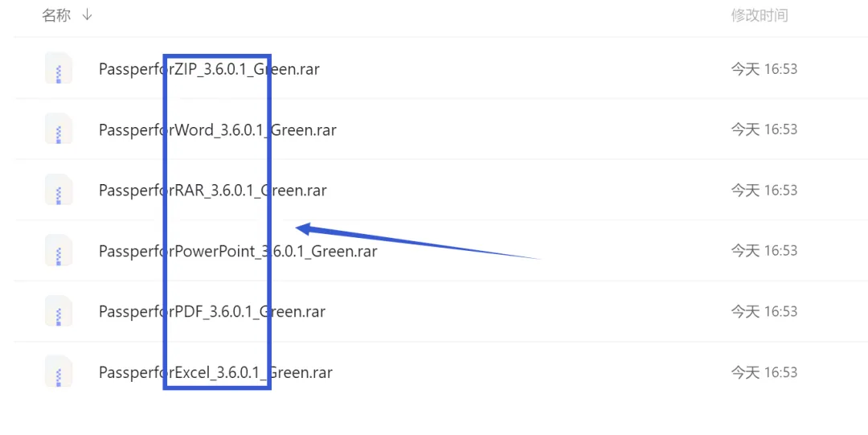Screen dimensions: 868x435
Task: Click the PassperforPowerPoint archive file icon
Action: (x=59, y=251)
